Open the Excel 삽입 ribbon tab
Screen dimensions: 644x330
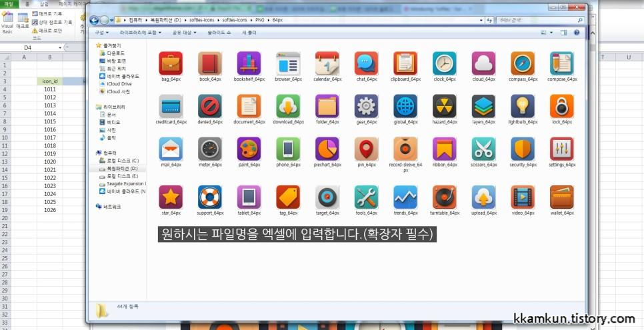pyautogui.click(x=44, y=4)
